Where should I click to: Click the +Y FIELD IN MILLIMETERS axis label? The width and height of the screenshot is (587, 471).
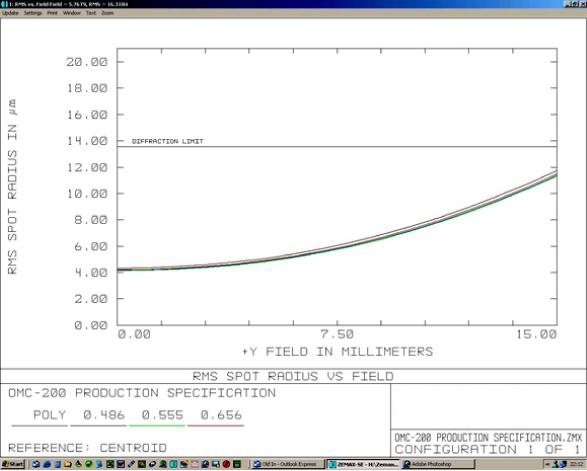coord(338,352)
